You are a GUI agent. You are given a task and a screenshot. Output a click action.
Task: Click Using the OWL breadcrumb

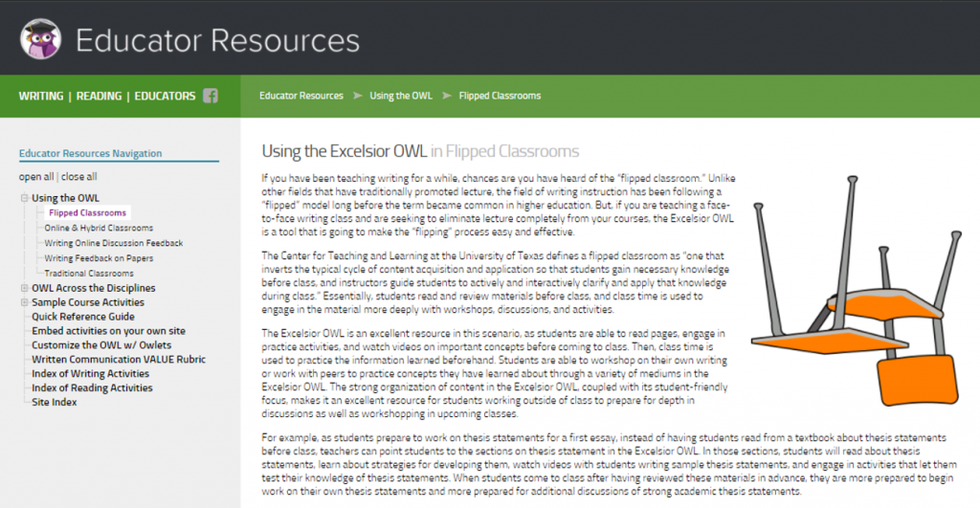coord(401,96)
